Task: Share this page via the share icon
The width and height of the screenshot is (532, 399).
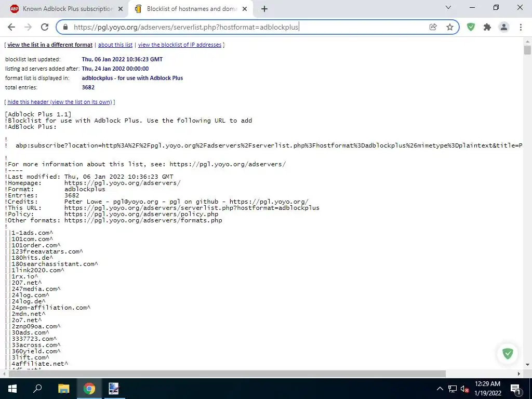Action: (433, 27)
